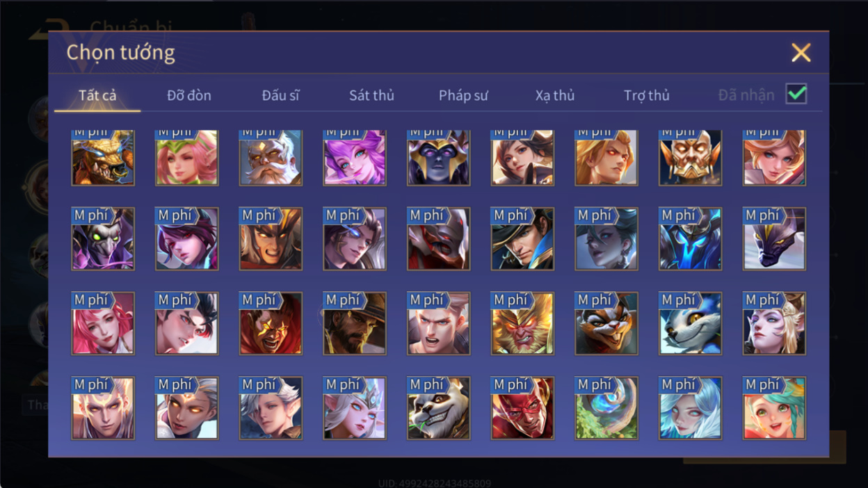Switch to the Đỡ đòn tab
Image resolution: width=868 pixels, height=488 pixels.
pyautogui.click(x=189, y=95)
